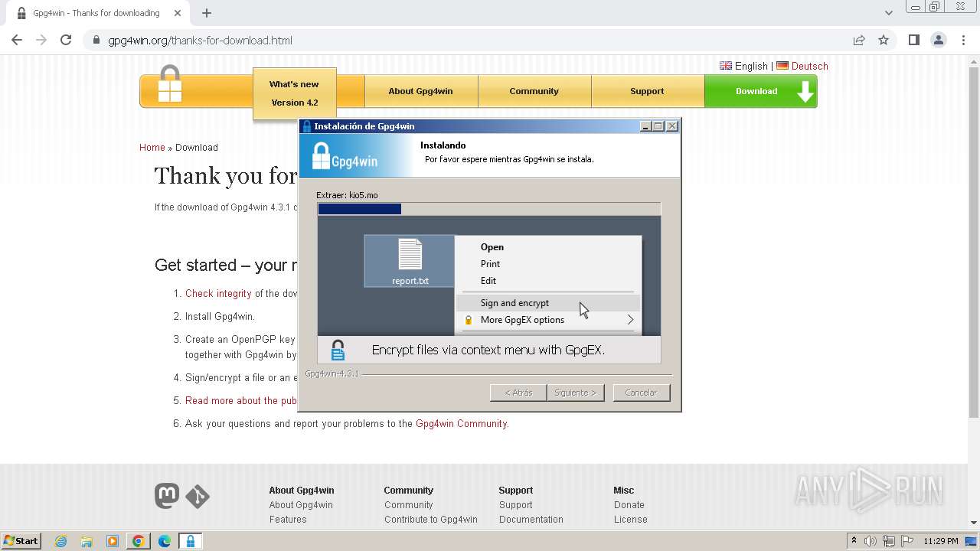980x551 pixels.
Task: Click Print in slideshow context menu
Action: [x=490, y=264]
